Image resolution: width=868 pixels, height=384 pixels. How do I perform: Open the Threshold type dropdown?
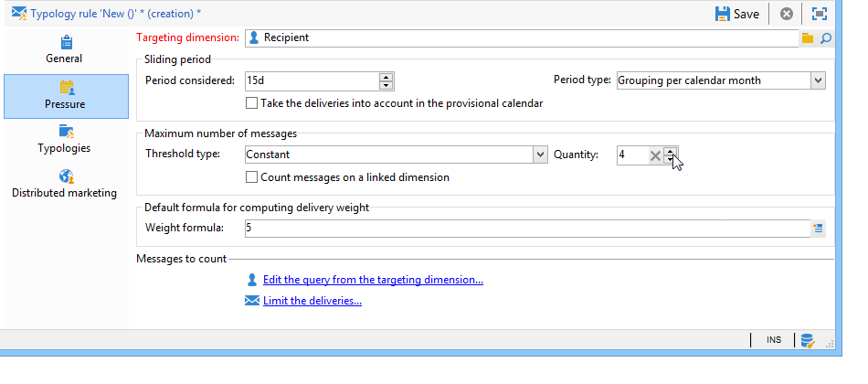pyautogui.click(x=539, y=155)
